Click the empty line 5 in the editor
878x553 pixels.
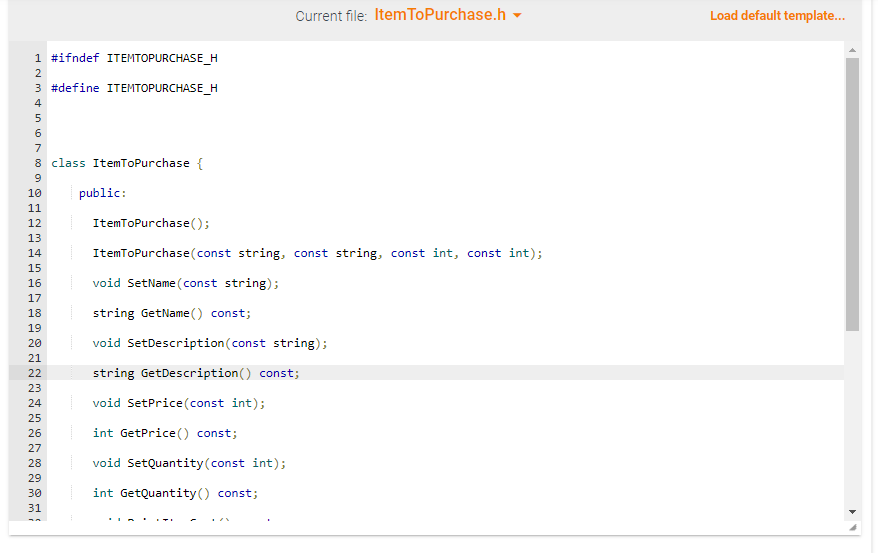click(x=445, y=118)
